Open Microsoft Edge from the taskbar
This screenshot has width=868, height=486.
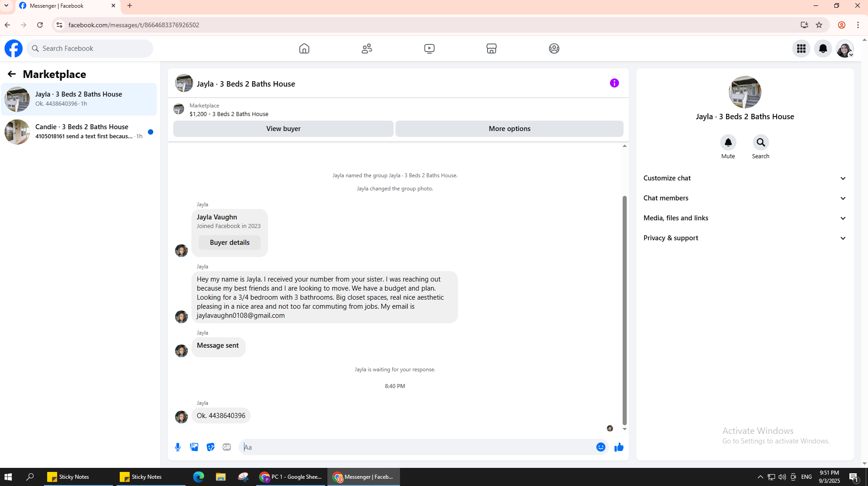point(199,477)
